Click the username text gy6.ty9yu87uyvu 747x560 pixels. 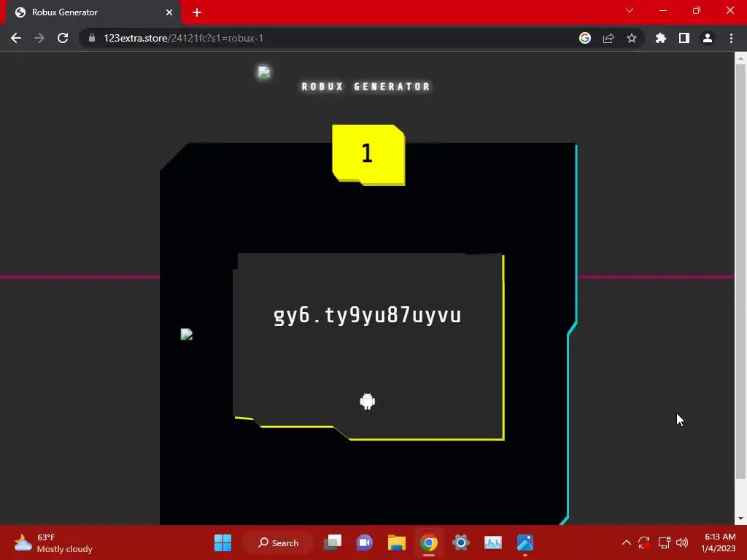[x=368, y=316]
